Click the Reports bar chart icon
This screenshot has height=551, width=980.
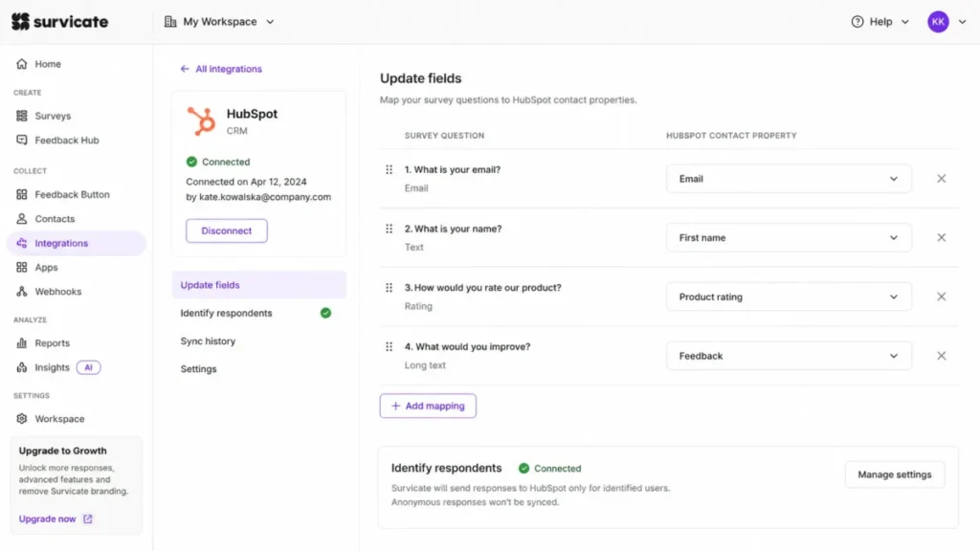22,343
